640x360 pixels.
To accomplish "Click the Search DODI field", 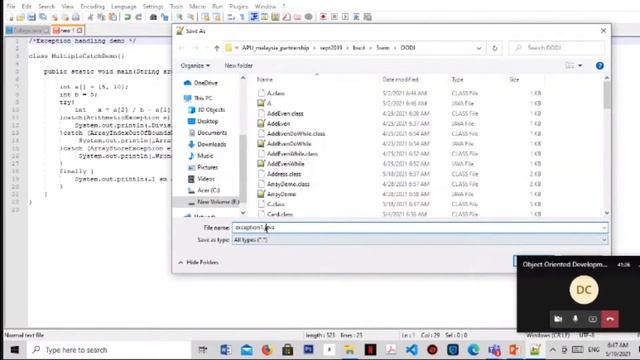I will pyautogui.click(x=557, y=48).
